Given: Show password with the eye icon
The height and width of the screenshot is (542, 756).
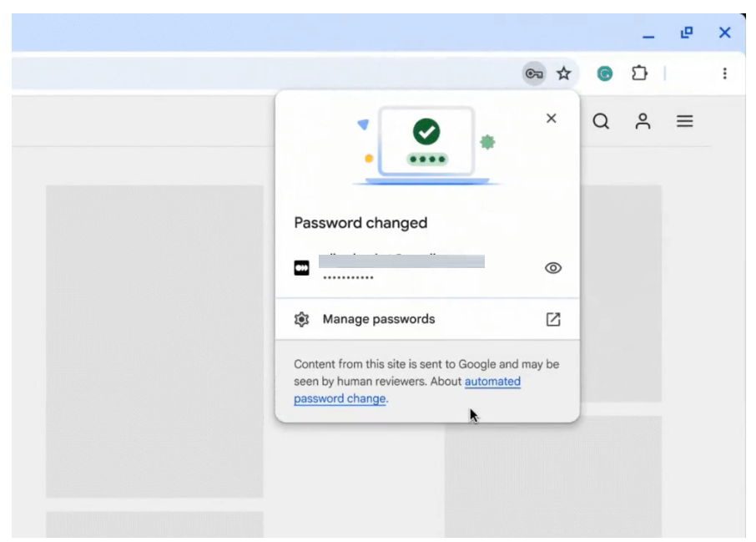Looking at the screenshot, I should click(x=553, y=268).
